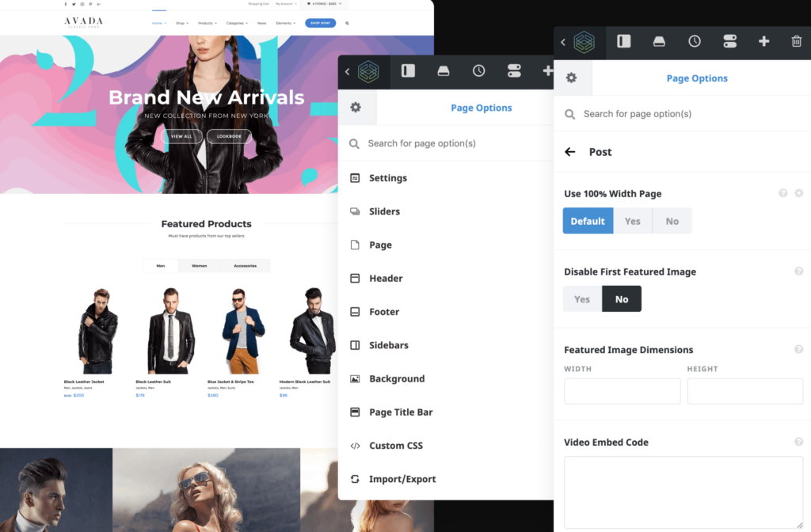Click the AVADA Classic Shop logo
The image size is (811, 532).
(x=83, y=22)
